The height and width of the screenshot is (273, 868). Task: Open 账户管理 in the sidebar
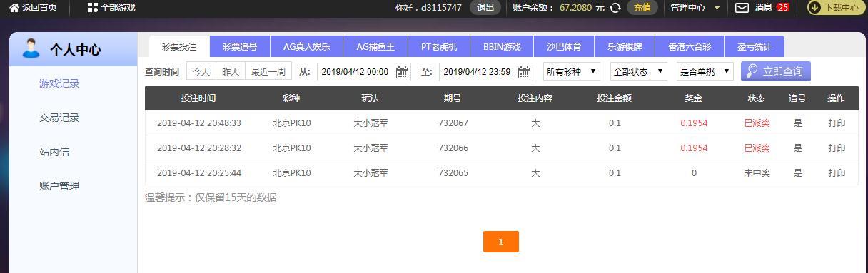pos(59,186)
